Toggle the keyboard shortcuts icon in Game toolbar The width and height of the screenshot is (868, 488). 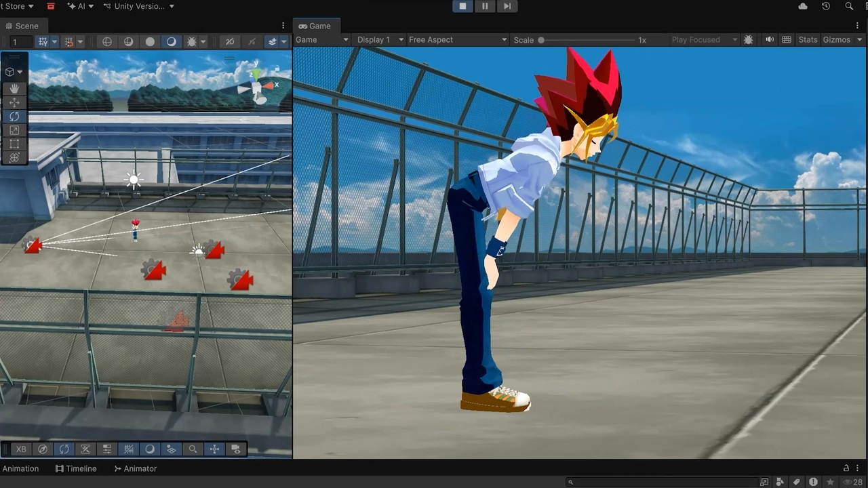787,40
